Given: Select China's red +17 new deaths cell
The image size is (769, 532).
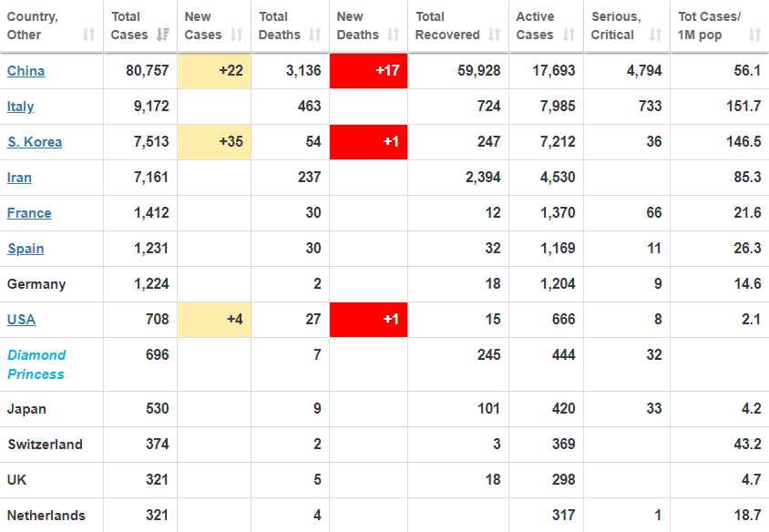Looking at the screenshot, I should pyautogui.click(x=368, y=71).
